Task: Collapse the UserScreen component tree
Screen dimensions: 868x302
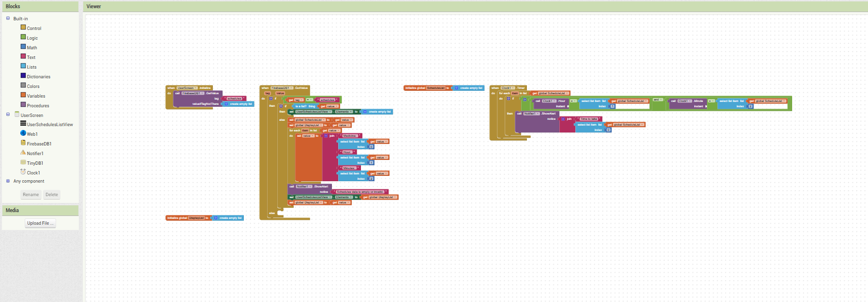Action: point(8,115)
